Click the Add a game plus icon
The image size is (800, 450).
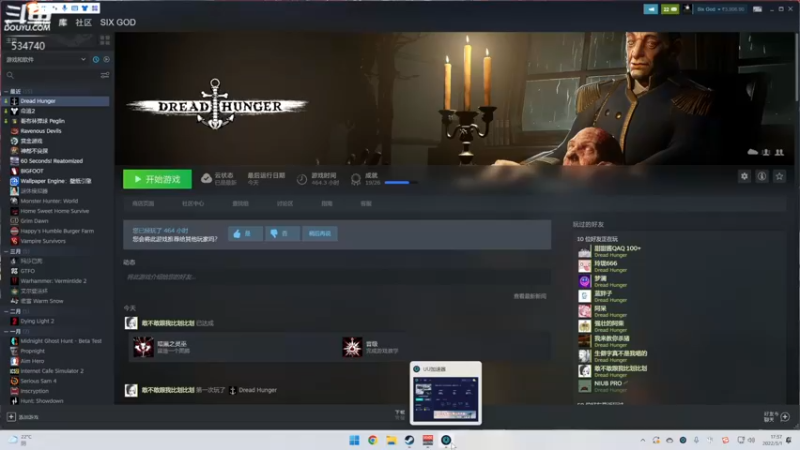pos(11,417)
